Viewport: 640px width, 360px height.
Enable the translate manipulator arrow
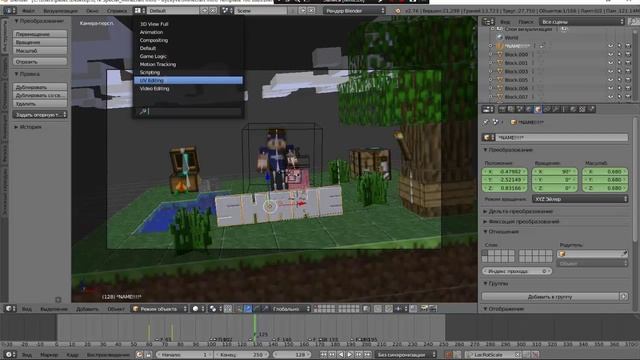coord(248,309)
